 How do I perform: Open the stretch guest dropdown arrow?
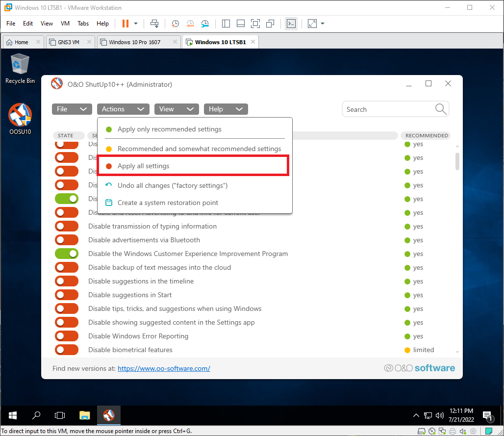(323, 24)
